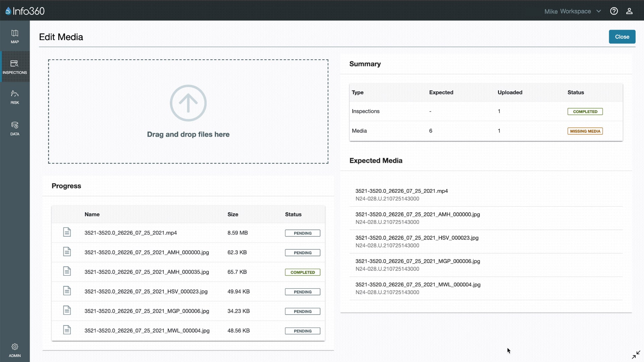The height and width of the screenshot is (362, 644).
Task: Open the Risk module
Action: click(15, 97)
